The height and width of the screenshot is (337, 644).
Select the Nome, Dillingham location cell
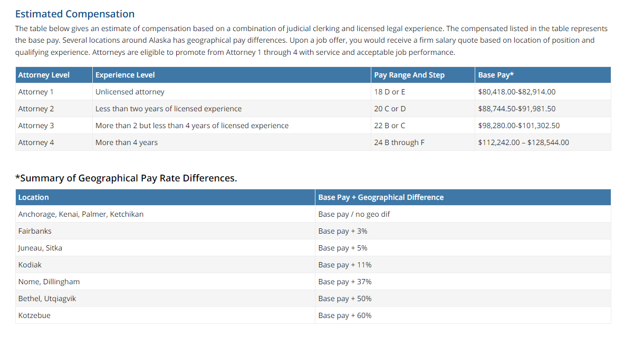(x=49, y=282)
